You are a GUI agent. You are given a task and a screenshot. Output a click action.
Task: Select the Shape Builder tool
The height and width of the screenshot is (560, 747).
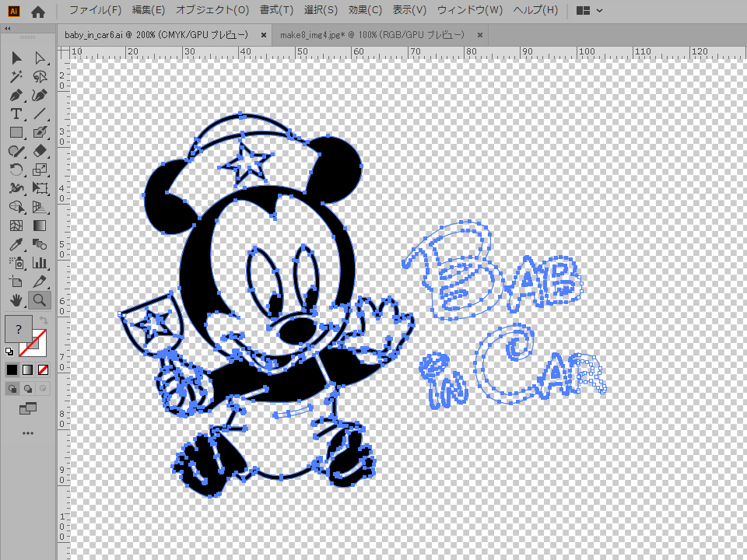tap(16, 207)
